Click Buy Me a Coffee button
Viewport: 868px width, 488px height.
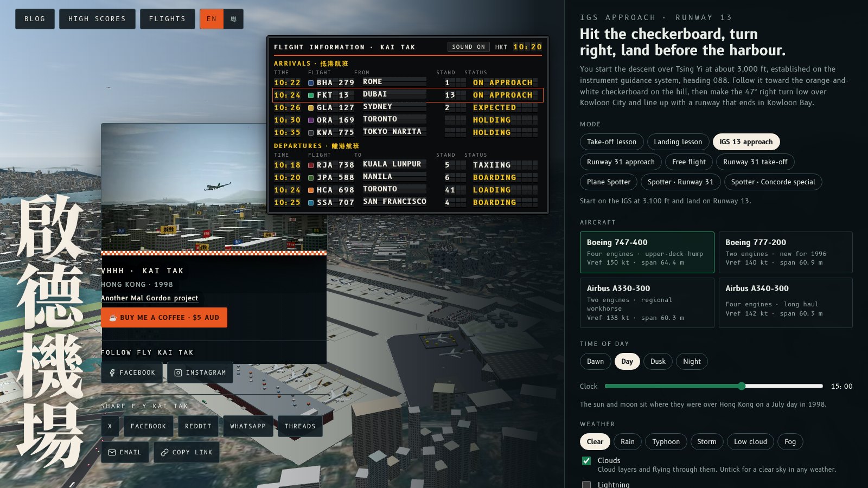pyautogui.click(x=164, y=318)
